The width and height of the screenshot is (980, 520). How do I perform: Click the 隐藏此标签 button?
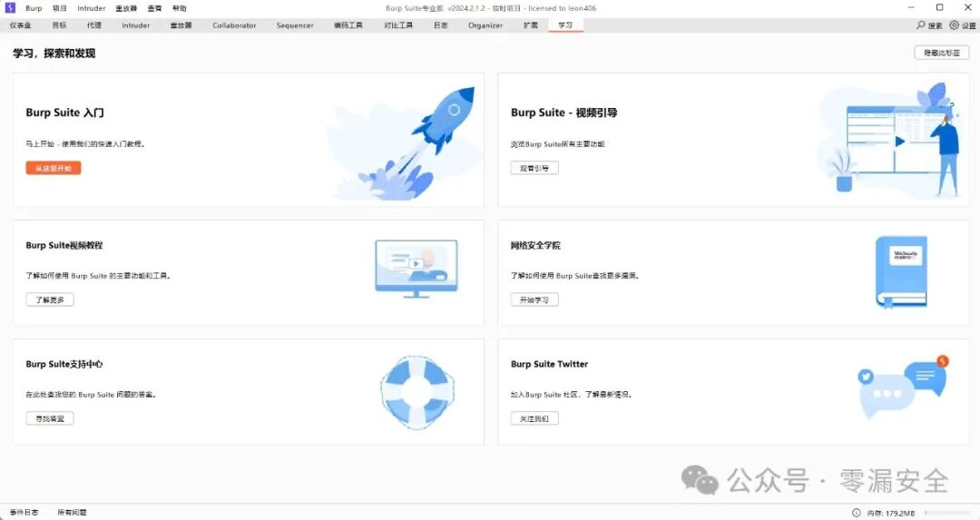click(942, 54)
